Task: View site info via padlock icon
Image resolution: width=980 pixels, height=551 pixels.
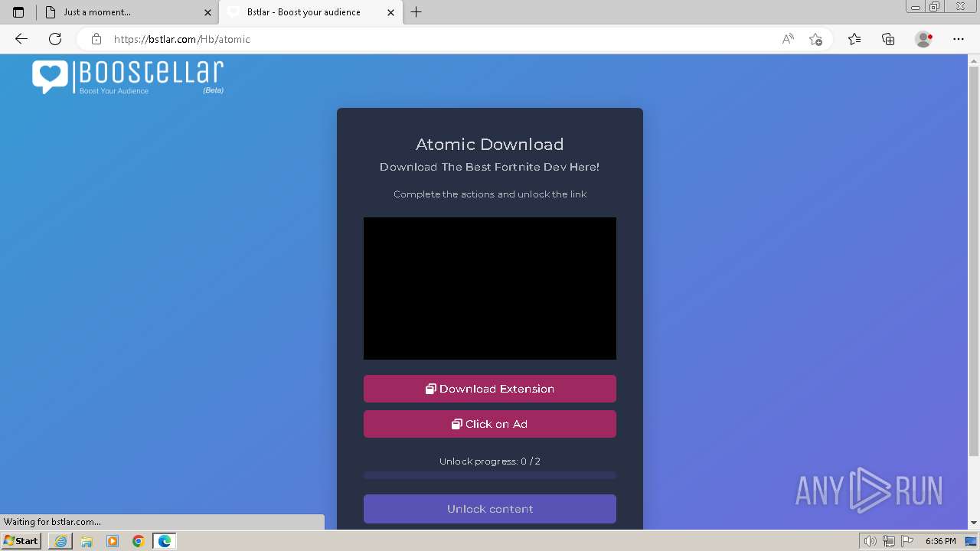Action: pyautogui.click(x=96, y=39)
